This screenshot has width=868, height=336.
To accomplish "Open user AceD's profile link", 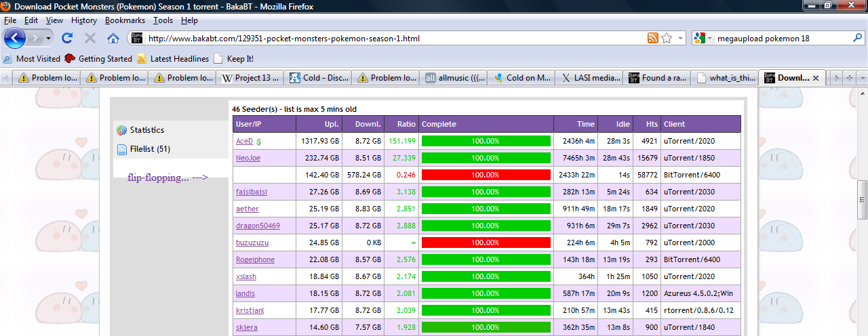I will [x=243, y=141].
